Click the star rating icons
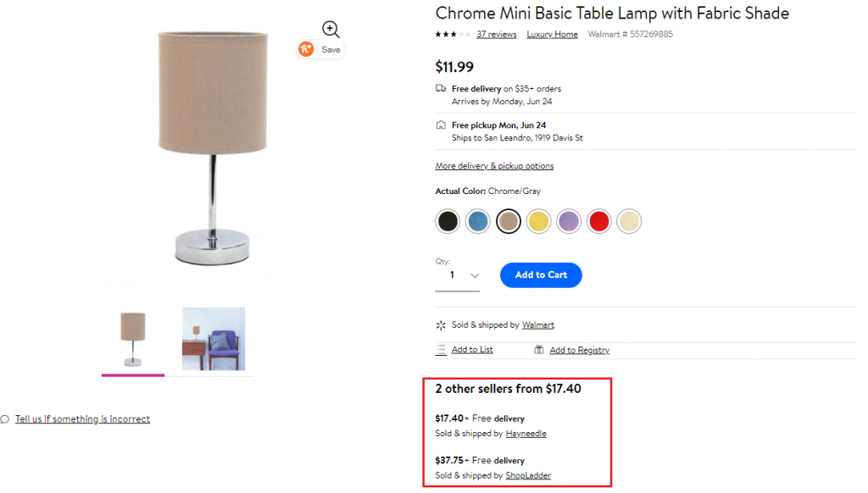Viewport: 868px width, 493px height. pos(453,35)
